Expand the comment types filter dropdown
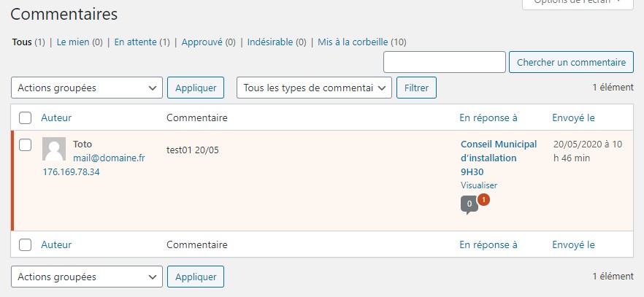 pos(314,88)
